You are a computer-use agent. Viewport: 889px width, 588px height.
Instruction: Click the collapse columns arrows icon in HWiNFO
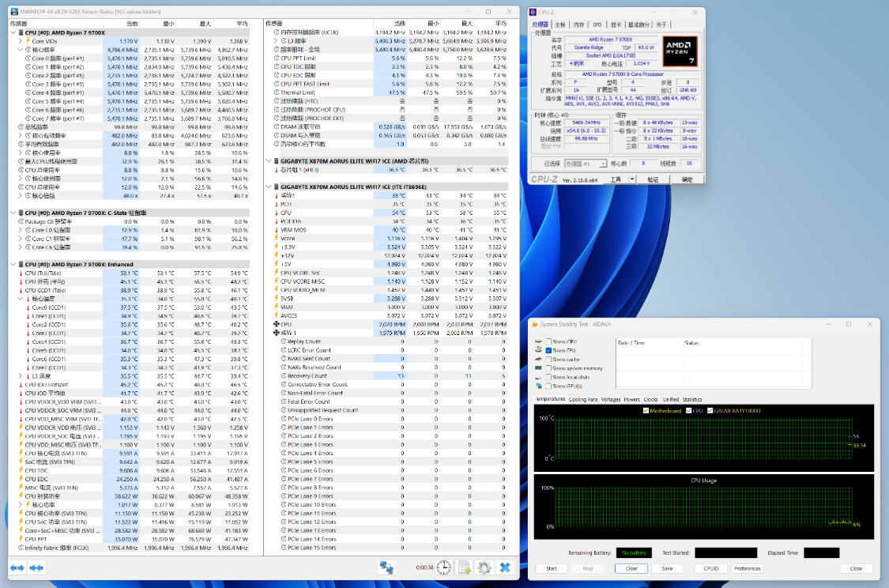coord(36,567)
